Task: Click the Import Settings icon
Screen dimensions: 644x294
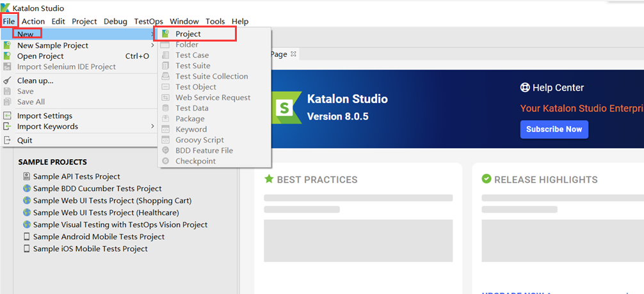Action: (7, 116)
